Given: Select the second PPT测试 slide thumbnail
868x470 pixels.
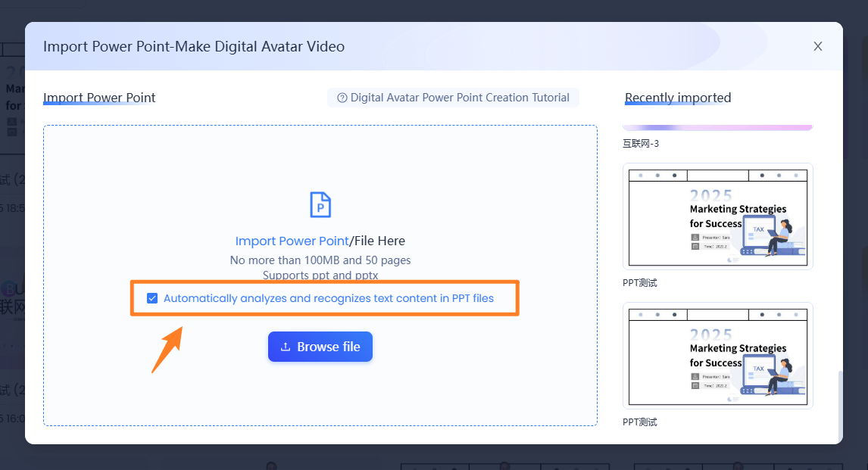Looking at the screenshot, I should 717,356.
